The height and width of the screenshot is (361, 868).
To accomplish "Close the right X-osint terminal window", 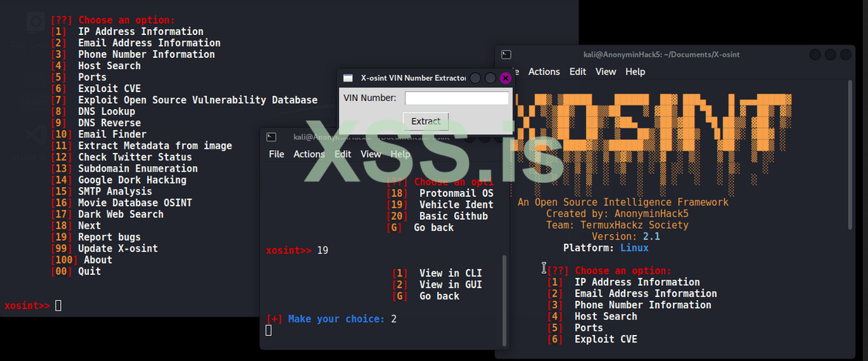I will click(x=845, y=54).
